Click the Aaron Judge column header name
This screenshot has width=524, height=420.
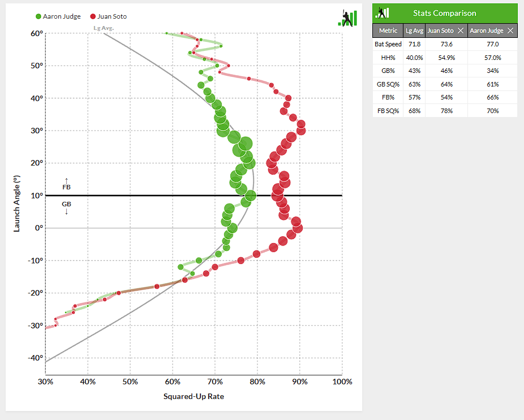487,31
